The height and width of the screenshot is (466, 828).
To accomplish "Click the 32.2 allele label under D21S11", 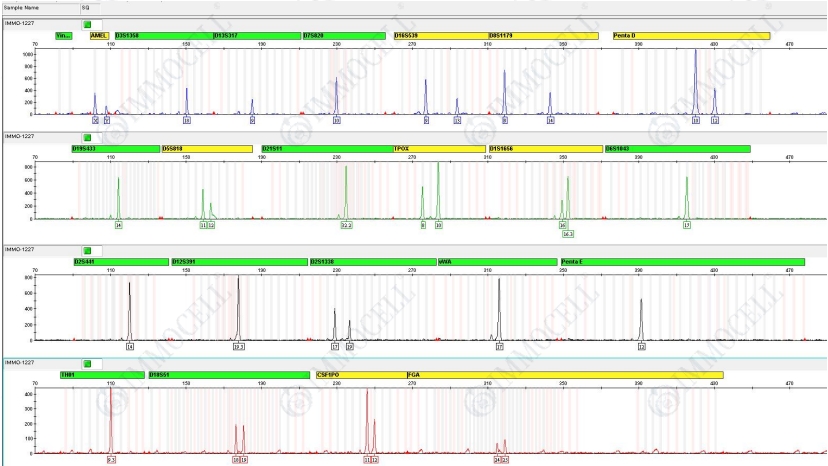I will (x=346, y=225).
